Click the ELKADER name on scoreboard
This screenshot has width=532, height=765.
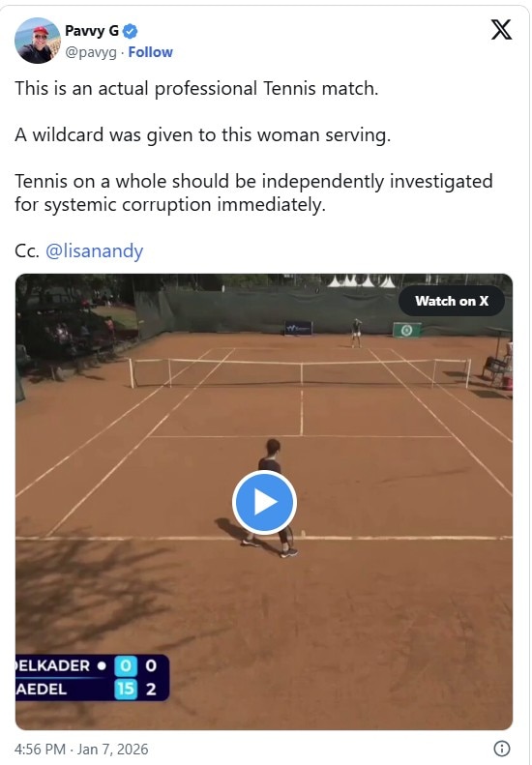point(52,666)
